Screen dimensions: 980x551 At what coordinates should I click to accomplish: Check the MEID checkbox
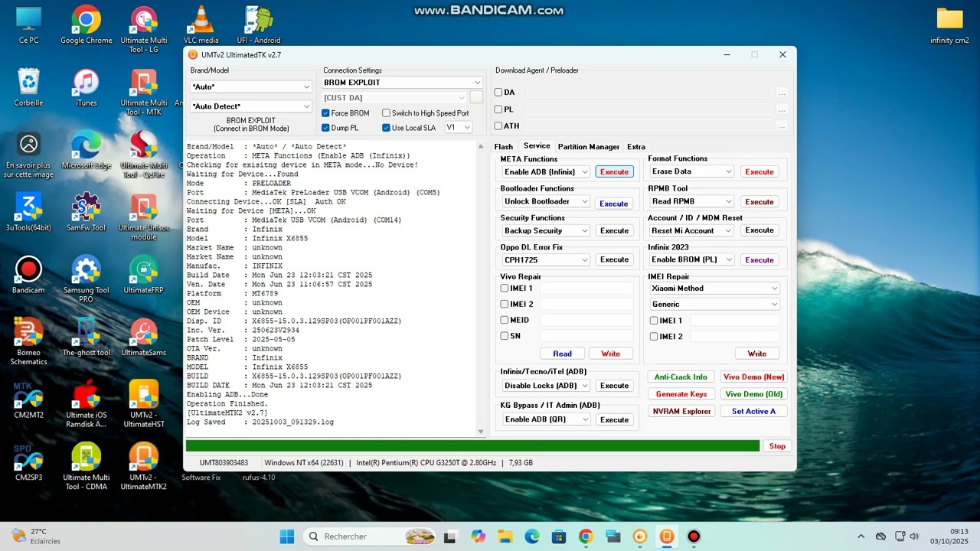[505, 320]
